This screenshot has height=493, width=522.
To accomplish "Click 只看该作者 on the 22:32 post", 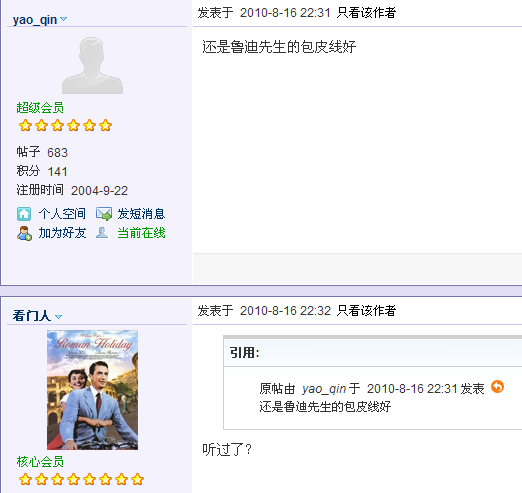I will click(366, 311).
